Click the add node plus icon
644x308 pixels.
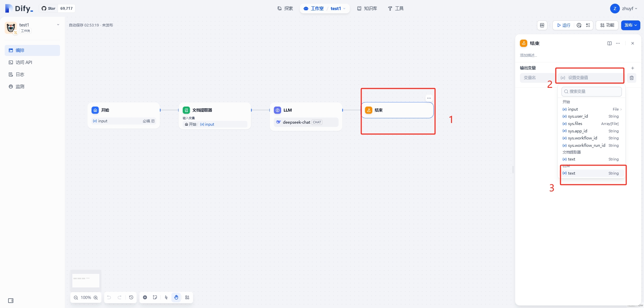(145, 297)
